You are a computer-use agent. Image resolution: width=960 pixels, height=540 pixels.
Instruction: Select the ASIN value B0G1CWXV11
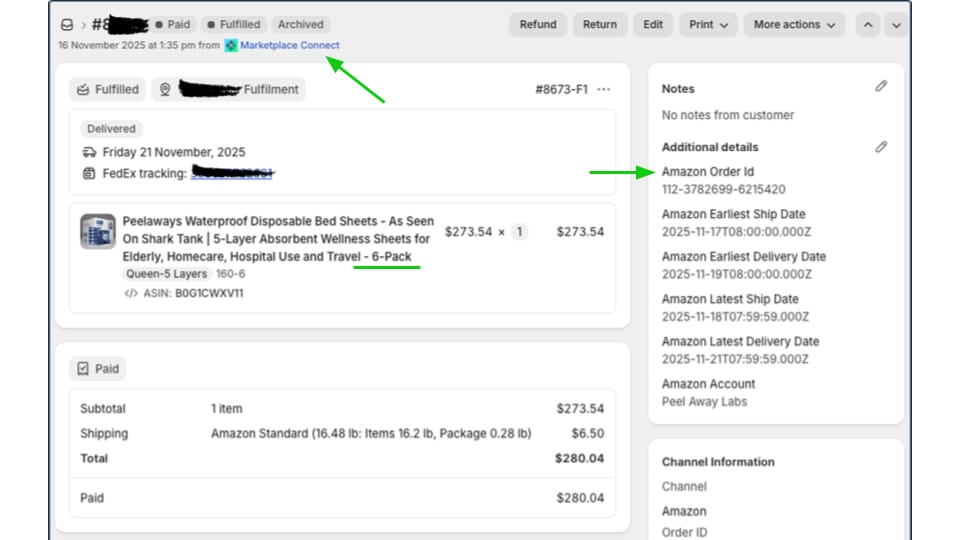209,293
